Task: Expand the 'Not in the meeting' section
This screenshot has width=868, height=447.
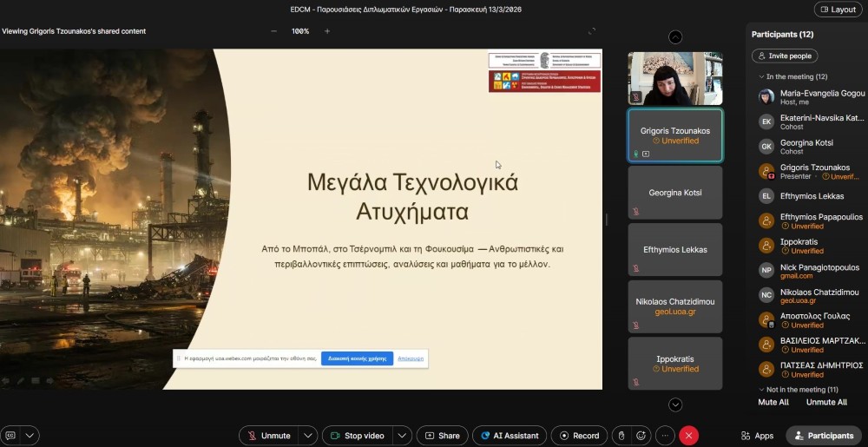Action: point(761,390)
